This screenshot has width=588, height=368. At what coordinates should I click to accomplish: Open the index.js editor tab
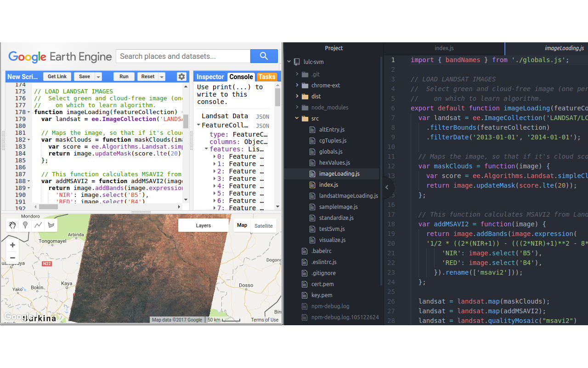pos(444,48)
